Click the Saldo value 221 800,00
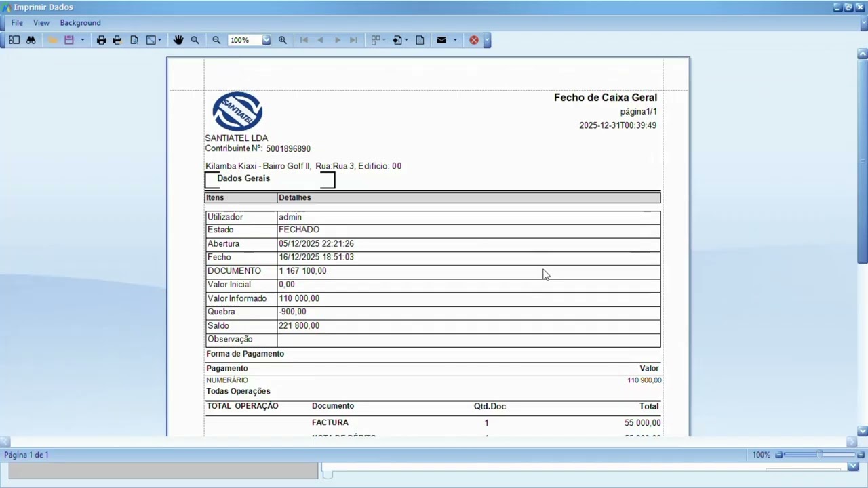868x488 pixels. [x=299, y=325]
